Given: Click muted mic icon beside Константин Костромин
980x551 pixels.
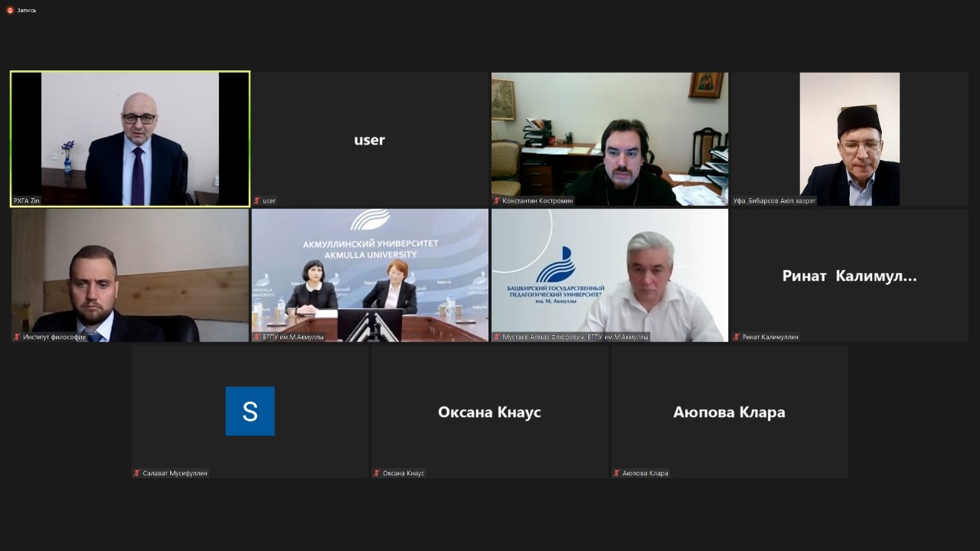Looking at the screenshot, I should [497, 201].
